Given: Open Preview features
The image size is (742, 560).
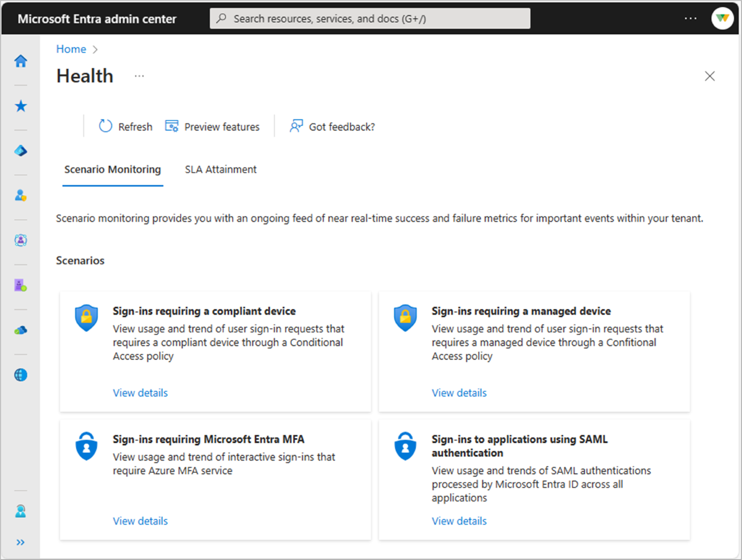Looking at the screenshot, I should tap(212, 126).
